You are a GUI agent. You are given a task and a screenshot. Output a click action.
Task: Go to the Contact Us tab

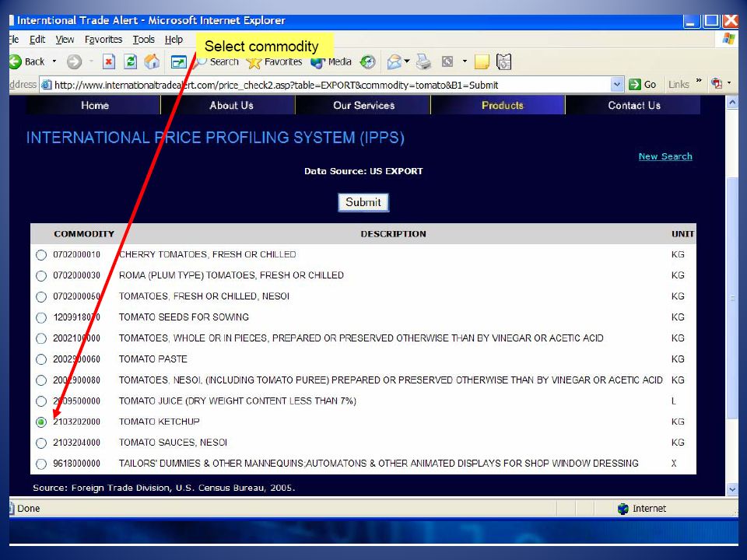pos(633,105)
